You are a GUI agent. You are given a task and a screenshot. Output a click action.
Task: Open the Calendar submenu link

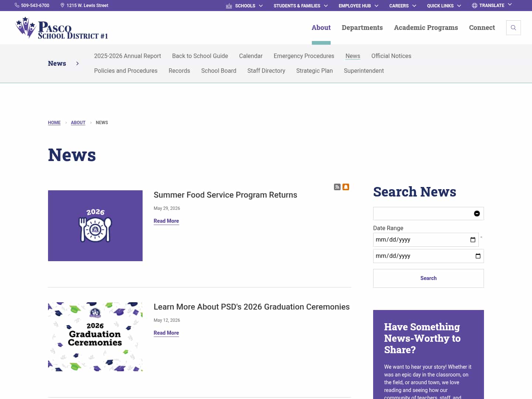[x=251, y=56]
